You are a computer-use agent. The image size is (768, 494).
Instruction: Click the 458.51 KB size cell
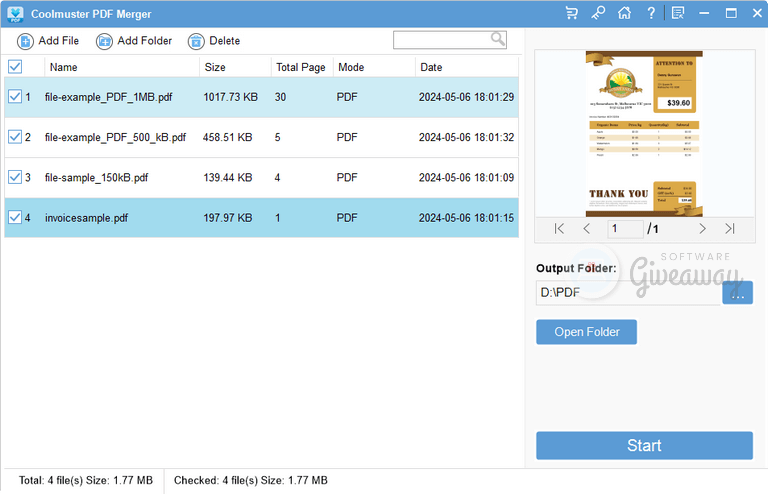(227, 137)
